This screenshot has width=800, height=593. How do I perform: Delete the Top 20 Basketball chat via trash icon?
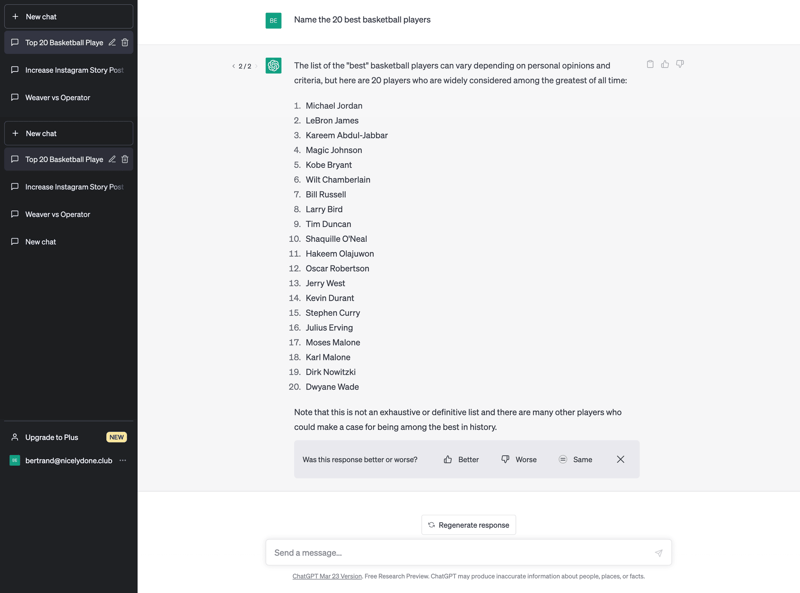coord(125,42)
